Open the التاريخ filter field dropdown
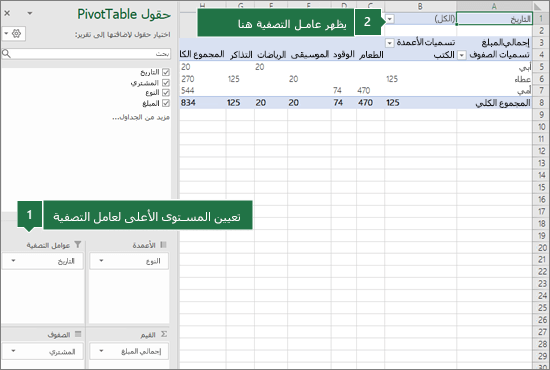The image size is (550, 370). [13, 261]
